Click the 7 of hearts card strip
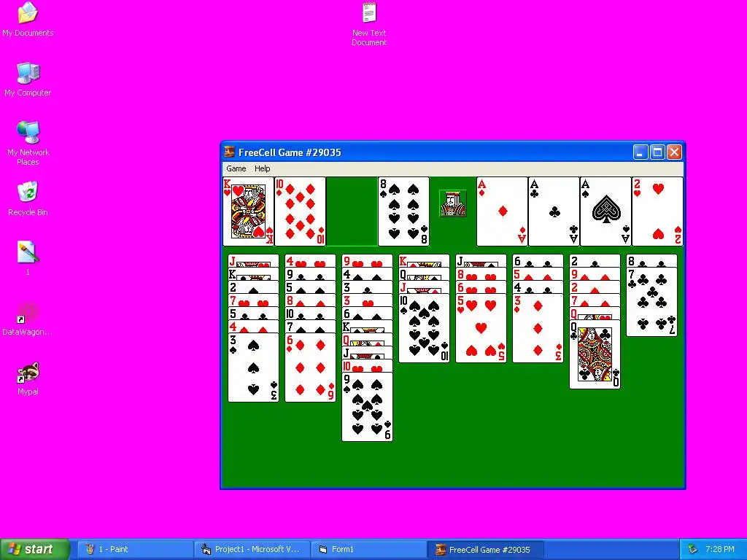This screenshot has width=747, height=560. [253, 300]
